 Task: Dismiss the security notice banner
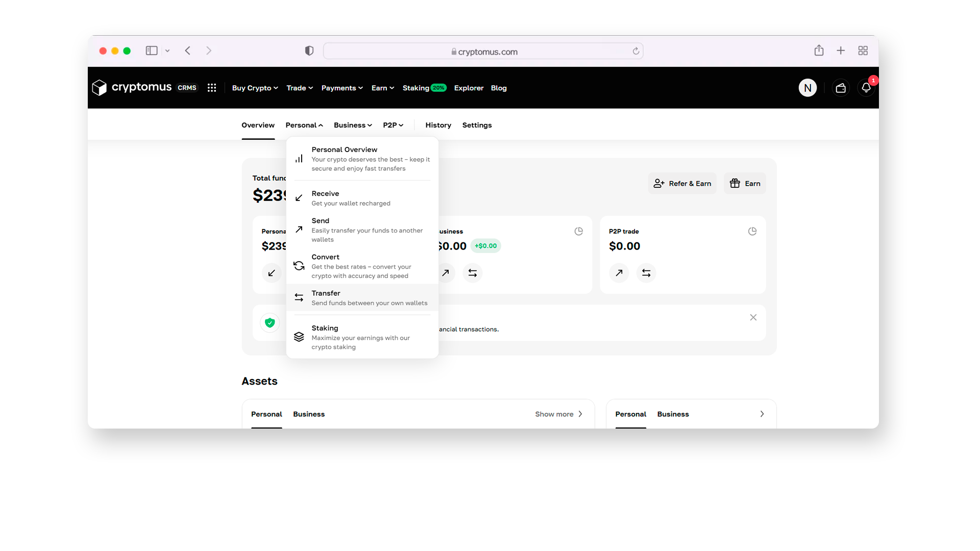753,317
